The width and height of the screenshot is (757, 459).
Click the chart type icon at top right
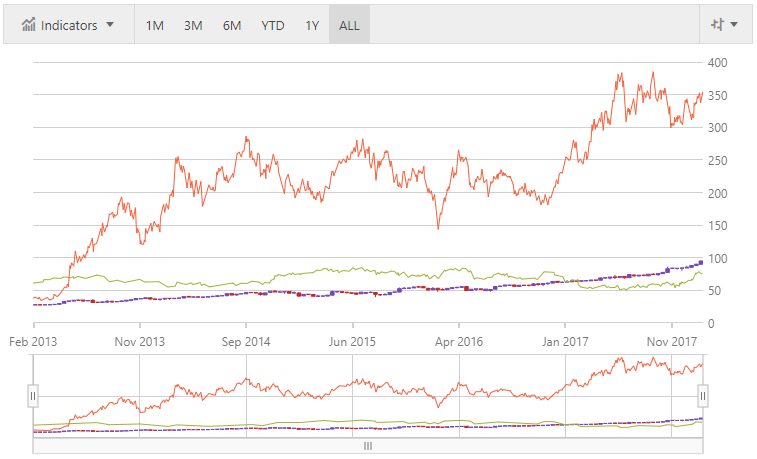click(716, 25)
